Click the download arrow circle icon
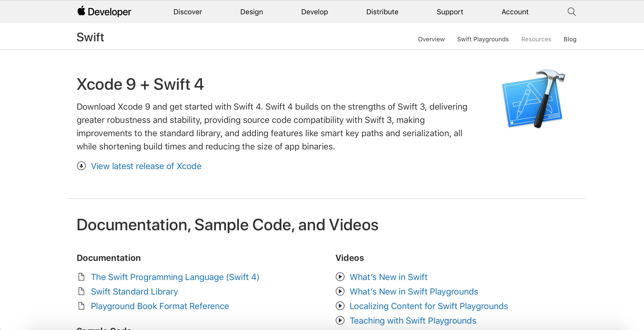644x330 pixels. click(81, 166)
